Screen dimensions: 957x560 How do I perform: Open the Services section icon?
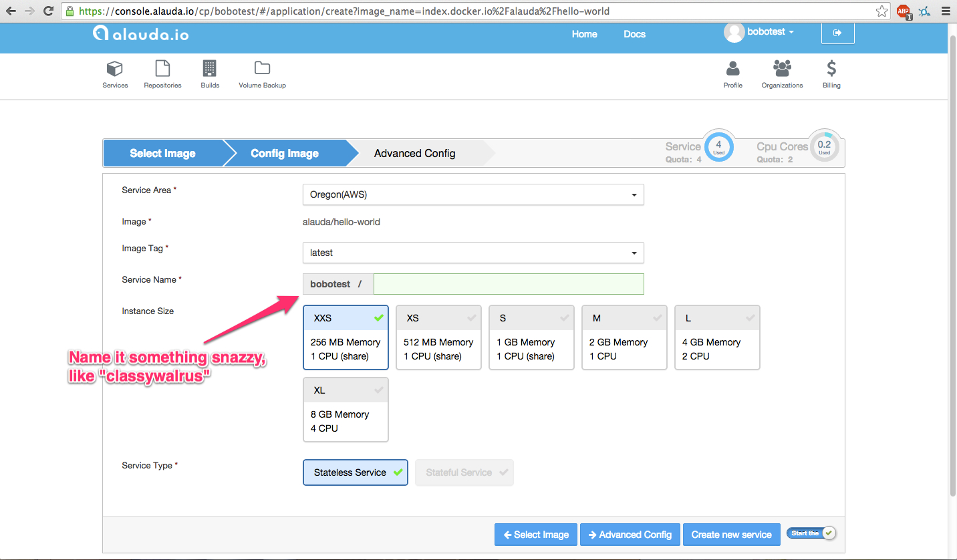[115, 69]
